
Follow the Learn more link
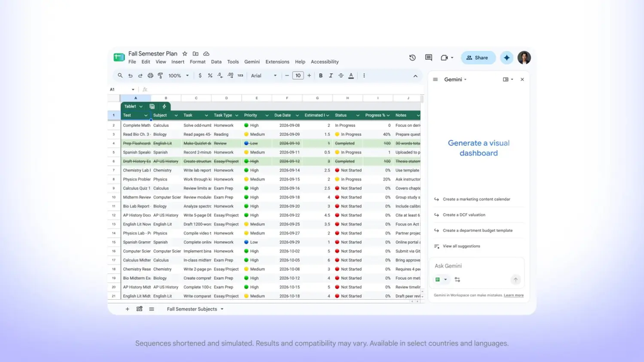pos(513,295)
